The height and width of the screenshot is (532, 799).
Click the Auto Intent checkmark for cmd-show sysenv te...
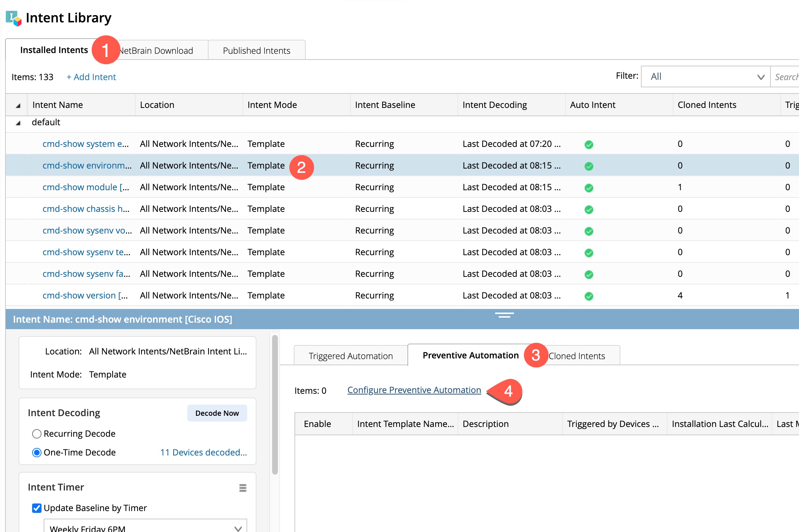(x=589, y=253)
